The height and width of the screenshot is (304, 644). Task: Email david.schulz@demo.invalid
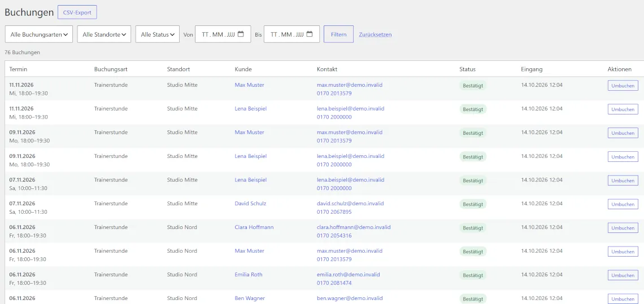tap(350, 204)
